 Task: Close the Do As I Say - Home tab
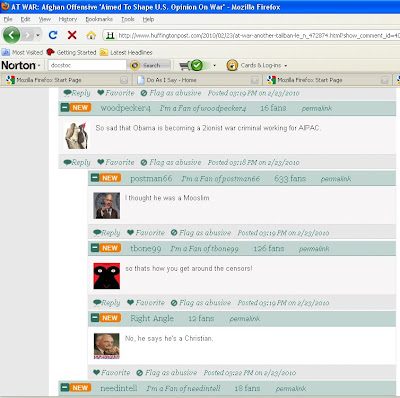pyautogui.click(x=254, y=80)
